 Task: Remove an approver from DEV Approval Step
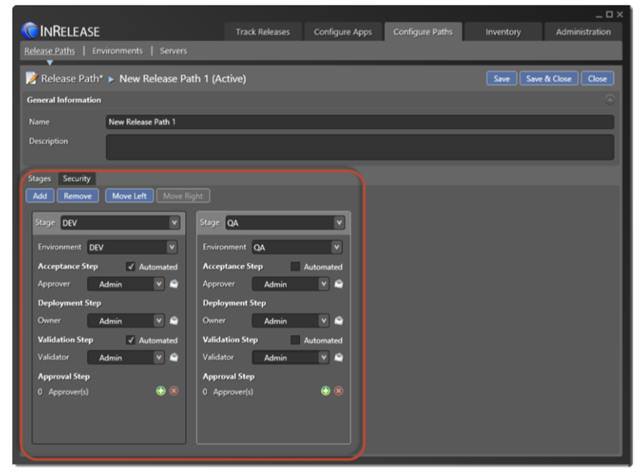174,391
